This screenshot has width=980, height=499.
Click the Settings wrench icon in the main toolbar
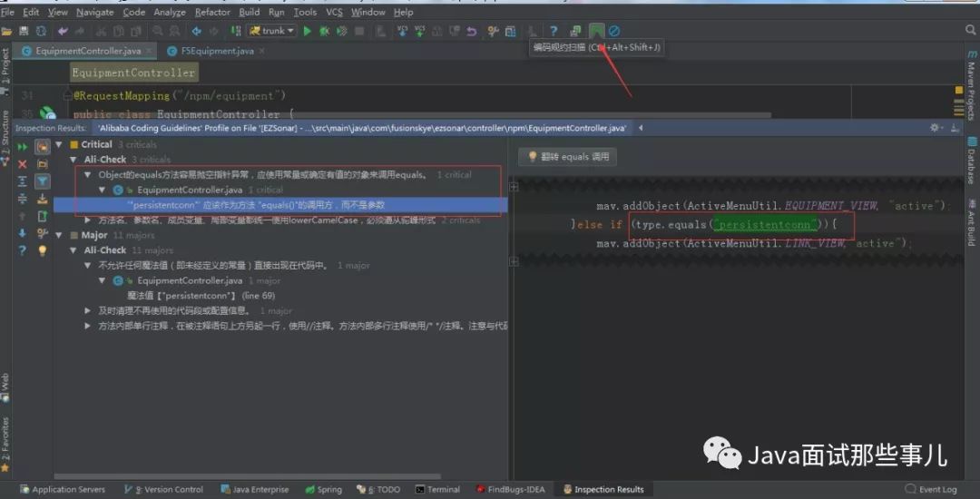click(492, 31)
